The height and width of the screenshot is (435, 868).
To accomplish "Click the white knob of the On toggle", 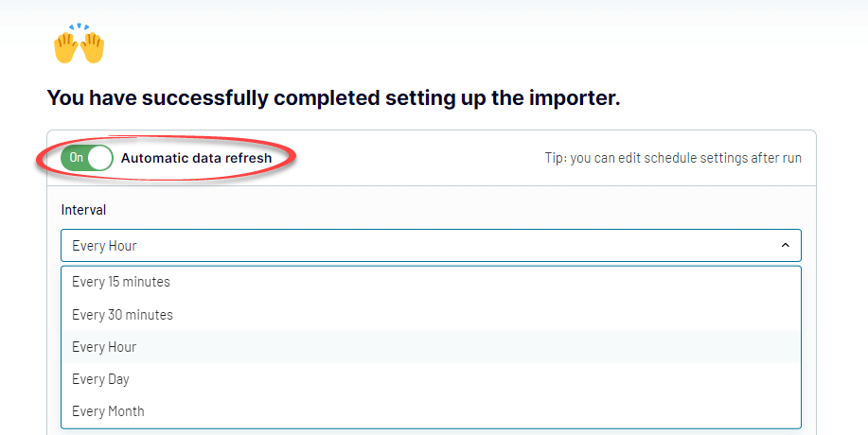I will 100,158.
